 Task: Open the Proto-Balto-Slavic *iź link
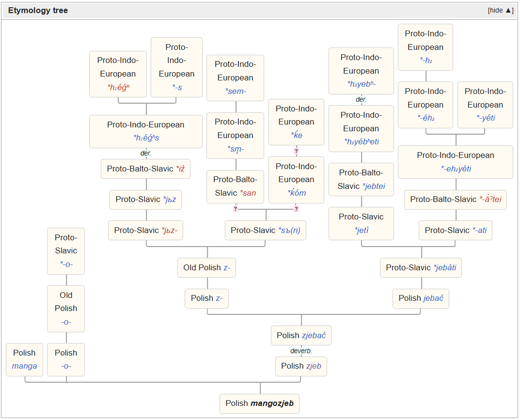pyautogui.click(x=180, y=169)
